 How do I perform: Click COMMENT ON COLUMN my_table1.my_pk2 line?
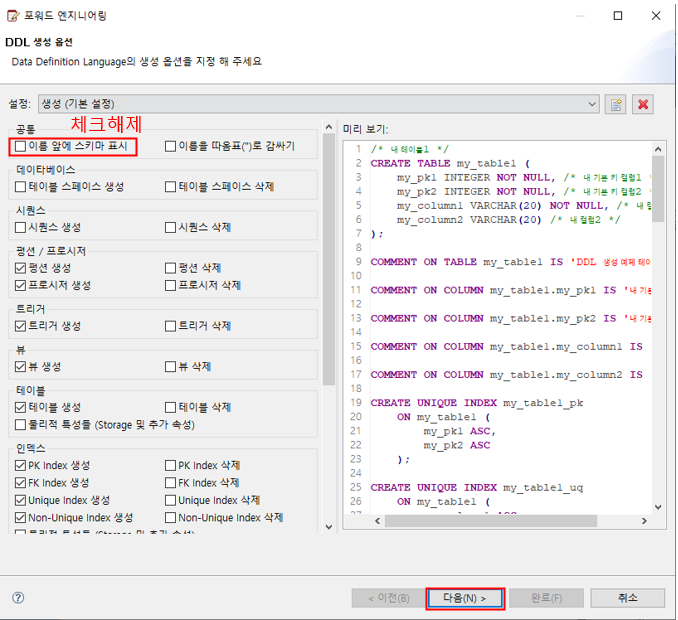tap(510, 319)
